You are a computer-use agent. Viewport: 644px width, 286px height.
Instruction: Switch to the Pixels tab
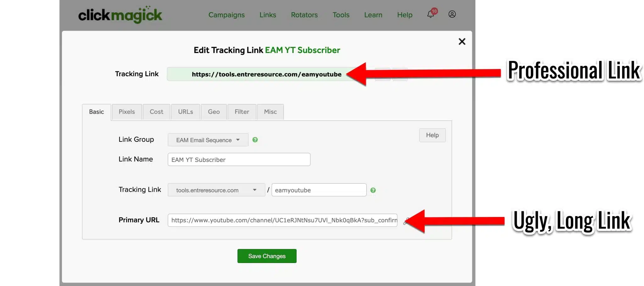[x=127, y=112]
